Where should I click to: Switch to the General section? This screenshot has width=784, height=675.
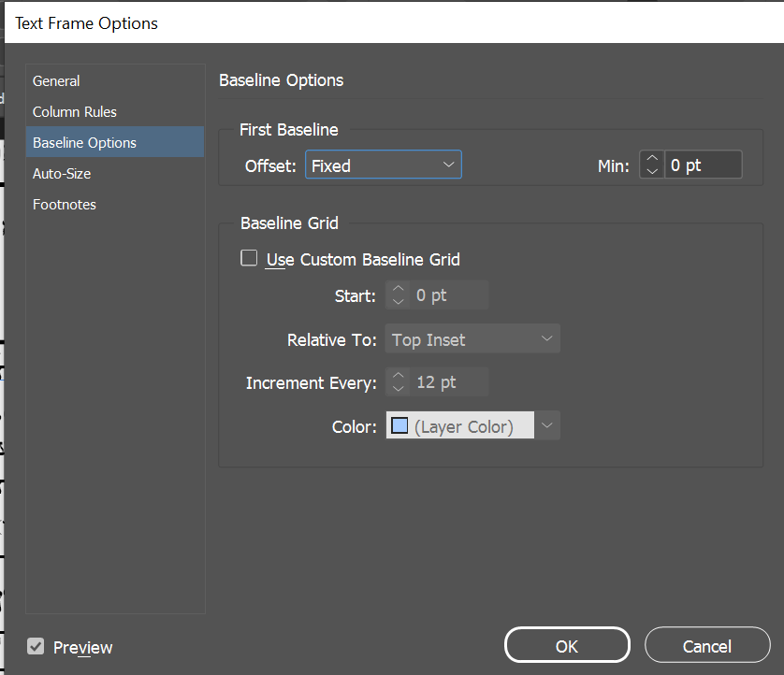pos(56,81)
